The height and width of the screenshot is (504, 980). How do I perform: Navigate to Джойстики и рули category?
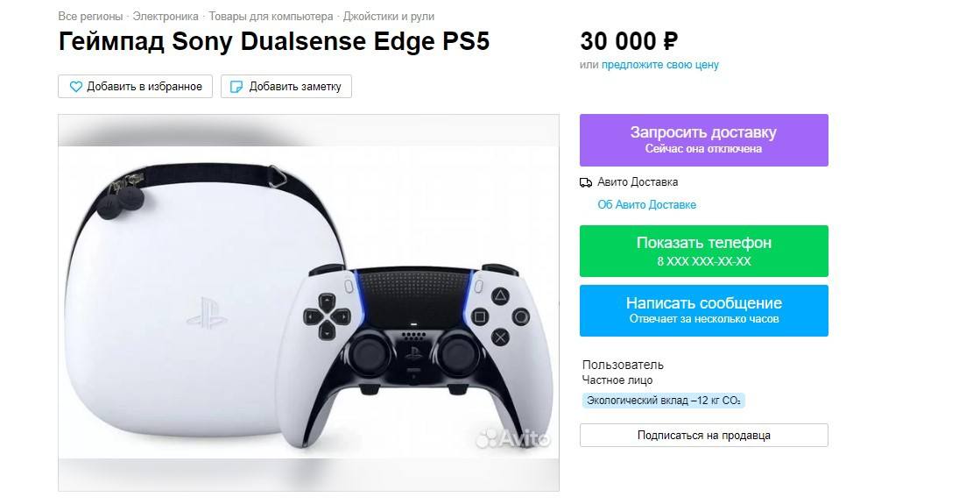click(388, 17)
